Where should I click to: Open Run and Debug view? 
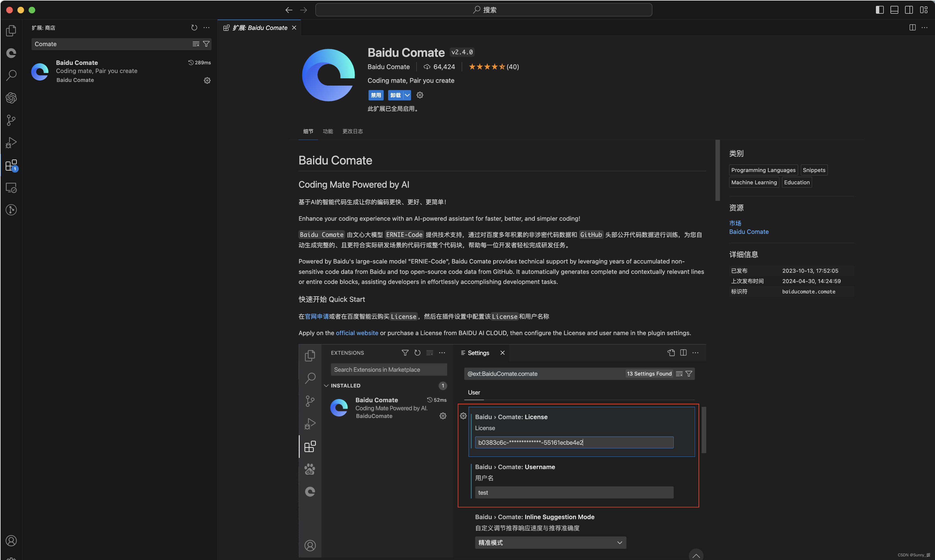coord(11,143)
